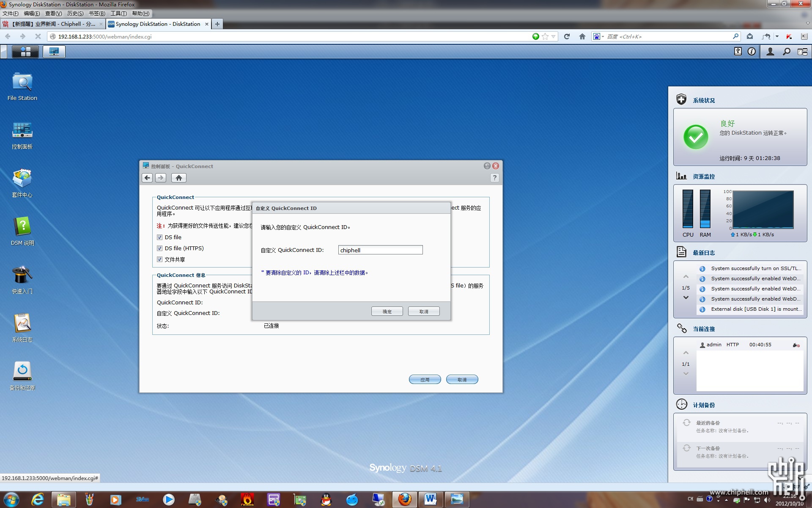Page current connections up with the chevron

point(686,353)
